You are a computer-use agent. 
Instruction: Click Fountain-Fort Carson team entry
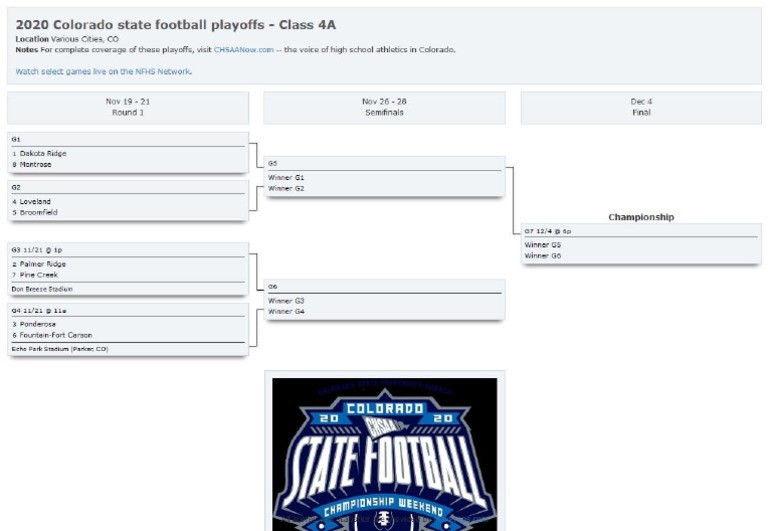point(56,335)
